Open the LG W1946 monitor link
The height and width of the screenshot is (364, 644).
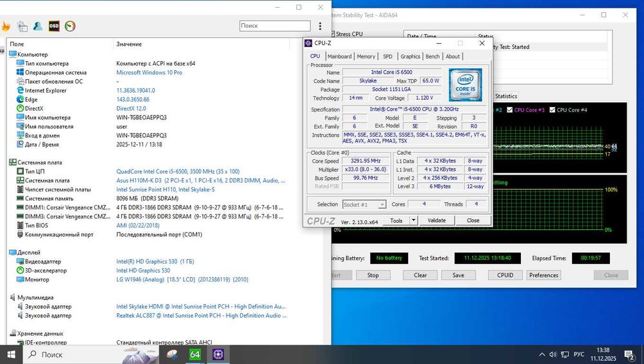pos(182,280)
